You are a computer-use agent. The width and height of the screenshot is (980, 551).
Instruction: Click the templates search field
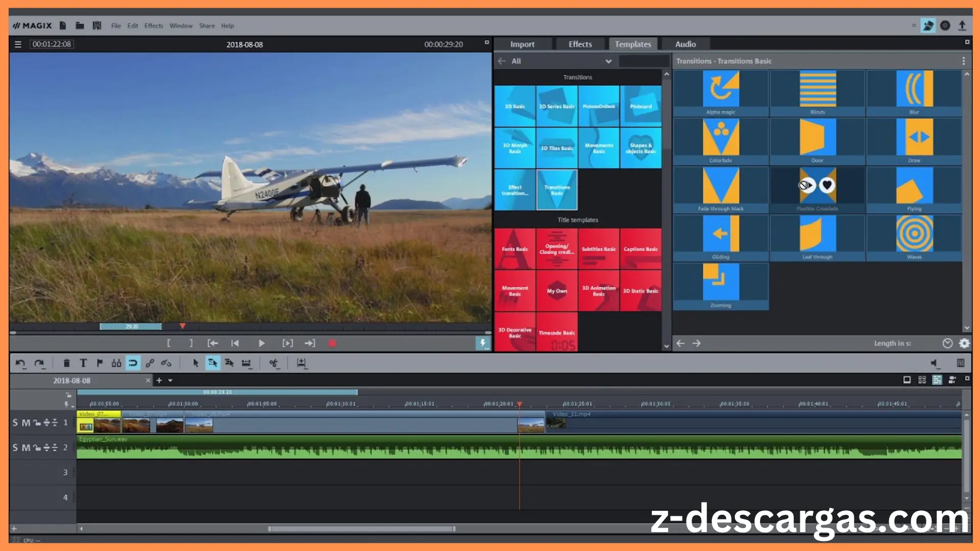[644, 61]
